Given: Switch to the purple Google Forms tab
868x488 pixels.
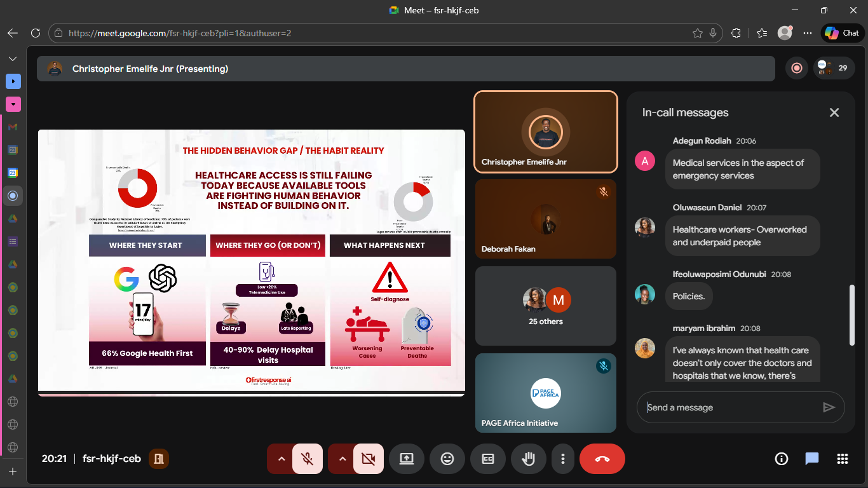Looking at the screenshot, I should coord(13,241).
